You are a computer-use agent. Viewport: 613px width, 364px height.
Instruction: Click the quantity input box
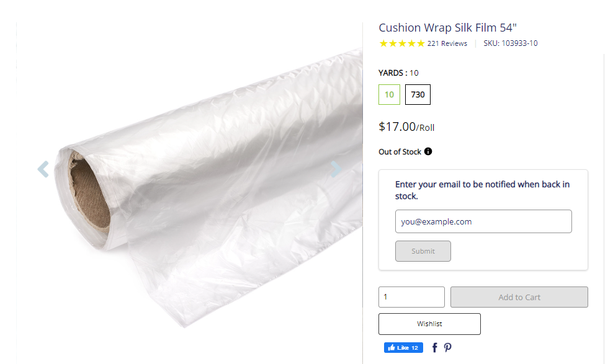point(411,297)
